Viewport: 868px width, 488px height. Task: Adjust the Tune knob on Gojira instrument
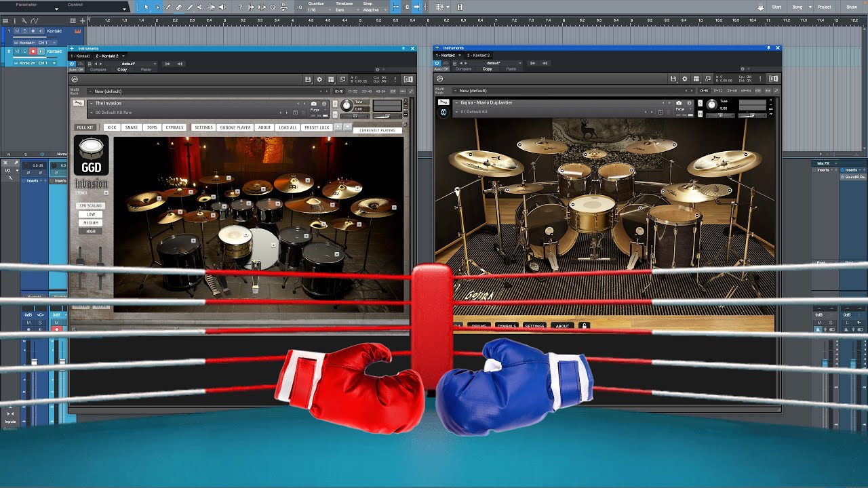711,104
